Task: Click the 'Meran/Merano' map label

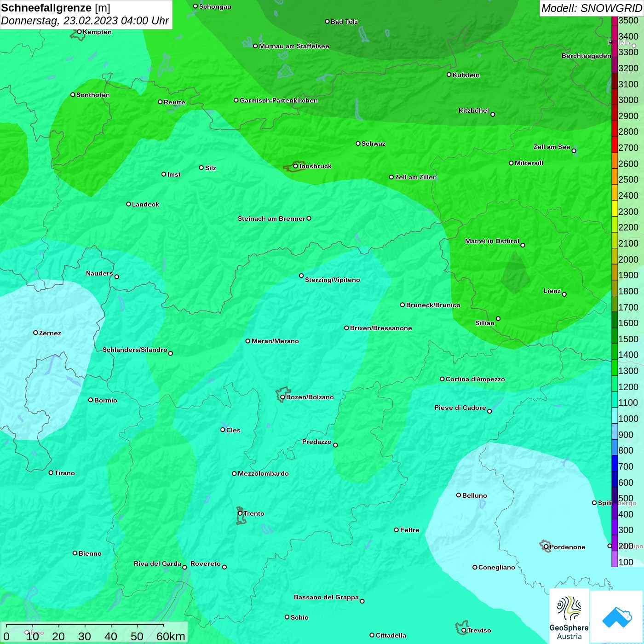Action: (x=275, y=341)
